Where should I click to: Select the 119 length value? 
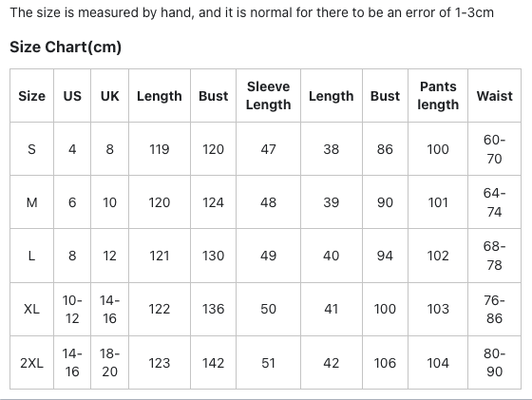160,149
